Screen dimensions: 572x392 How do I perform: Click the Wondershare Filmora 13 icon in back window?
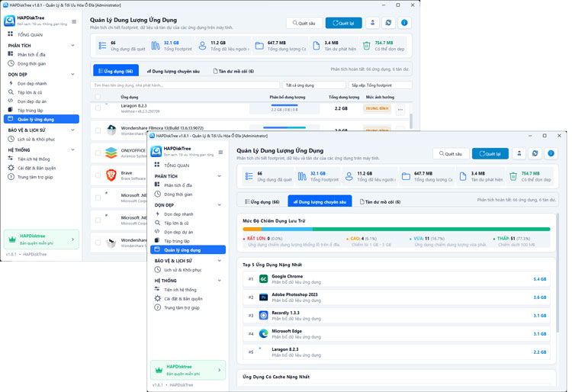(111, 130)
